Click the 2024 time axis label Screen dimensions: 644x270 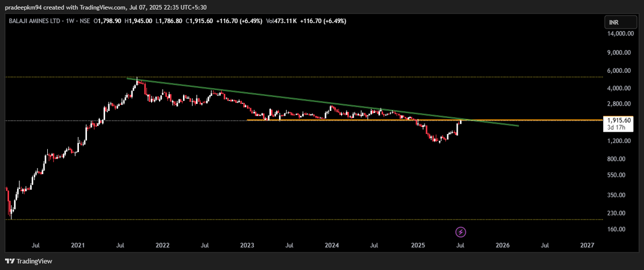[332, 245]
